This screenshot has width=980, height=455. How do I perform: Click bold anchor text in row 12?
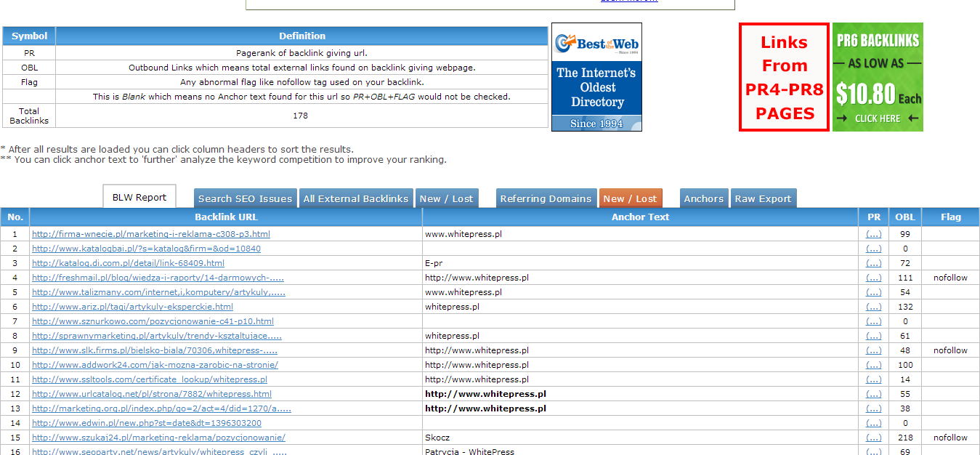point(485,394)
